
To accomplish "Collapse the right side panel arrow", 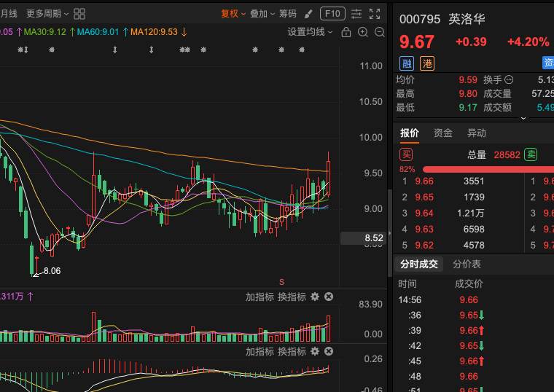I will point(390,233).
